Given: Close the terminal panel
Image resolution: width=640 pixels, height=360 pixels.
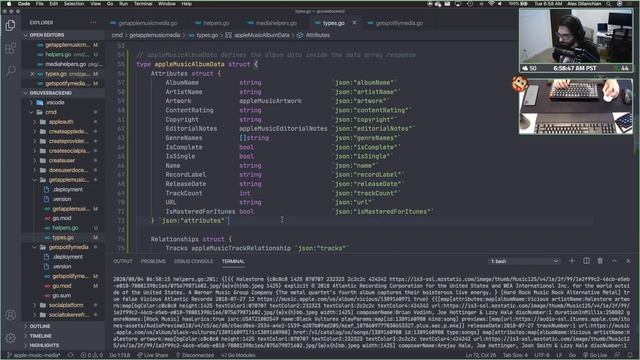Looking at the screenshot, I should tap(628, 261).
